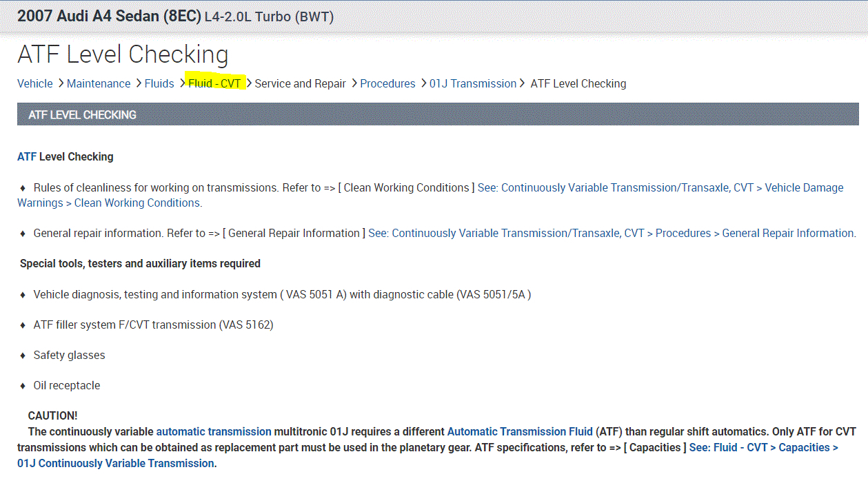Open General Repair Information reference link
Viewport: 868px width, 483px height.
point(612,233)
